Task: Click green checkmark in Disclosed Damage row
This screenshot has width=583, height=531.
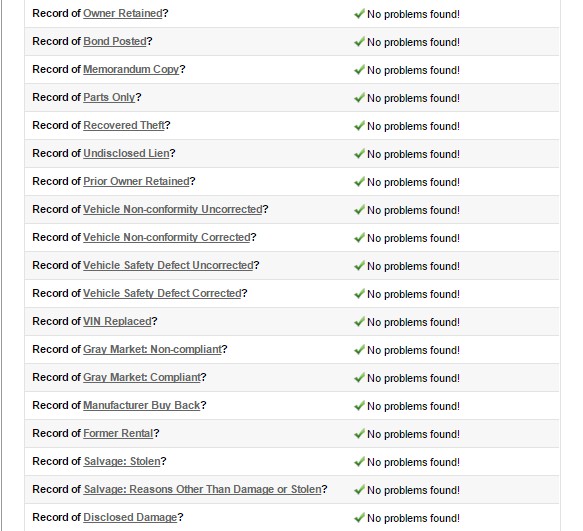Action: point(359,518)
